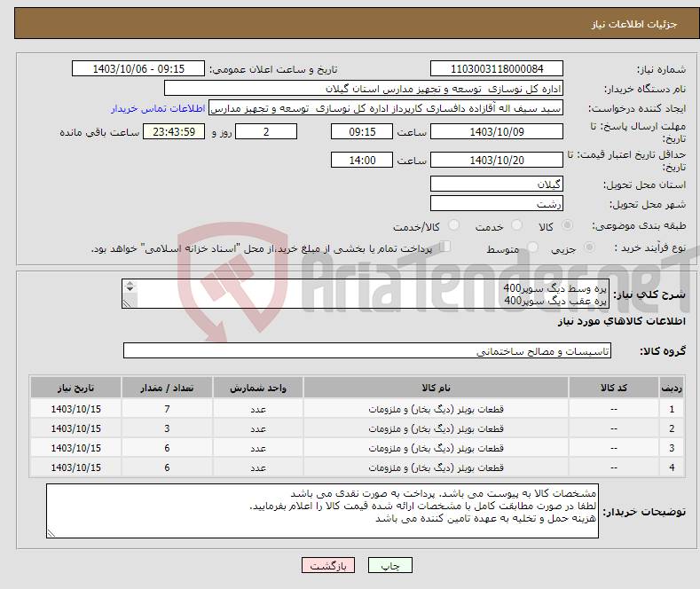Click the چاپ (print) button
Image resolution: width=700 pixels, height=589 pixels.
coord(389,565)
